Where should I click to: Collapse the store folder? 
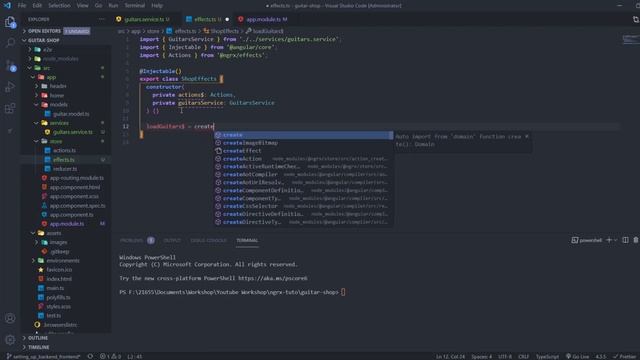point(56,141)
